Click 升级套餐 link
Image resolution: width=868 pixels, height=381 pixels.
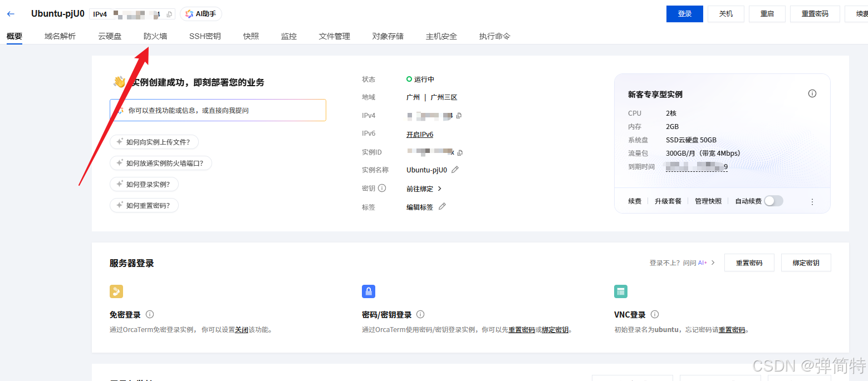click(668, 201)
